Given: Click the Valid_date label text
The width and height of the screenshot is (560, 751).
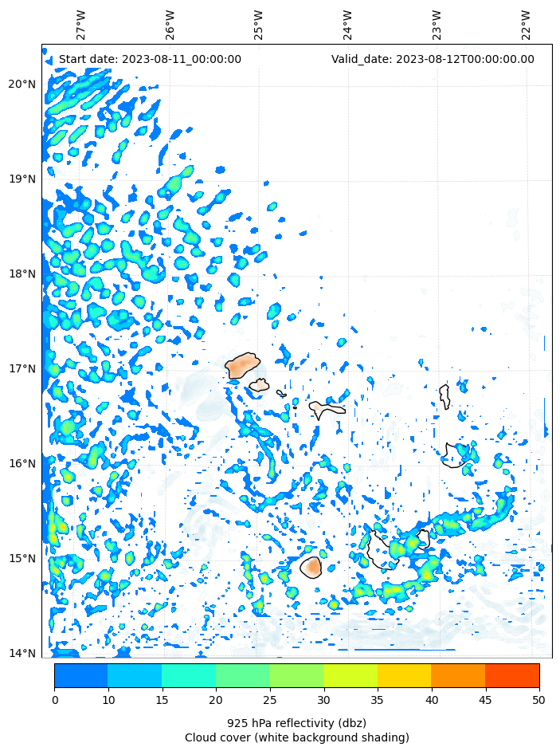Looking at the screenshot, I should coord(433,59).
